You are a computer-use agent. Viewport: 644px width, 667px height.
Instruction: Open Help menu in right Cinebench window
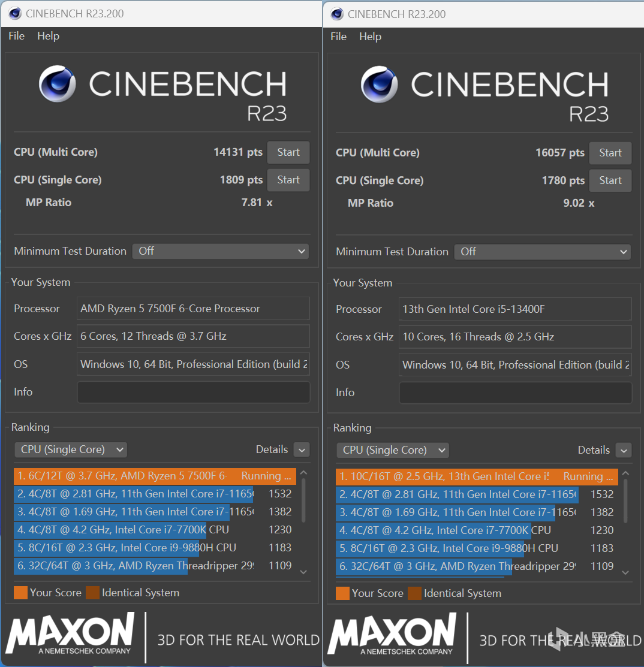click(371, 37)
